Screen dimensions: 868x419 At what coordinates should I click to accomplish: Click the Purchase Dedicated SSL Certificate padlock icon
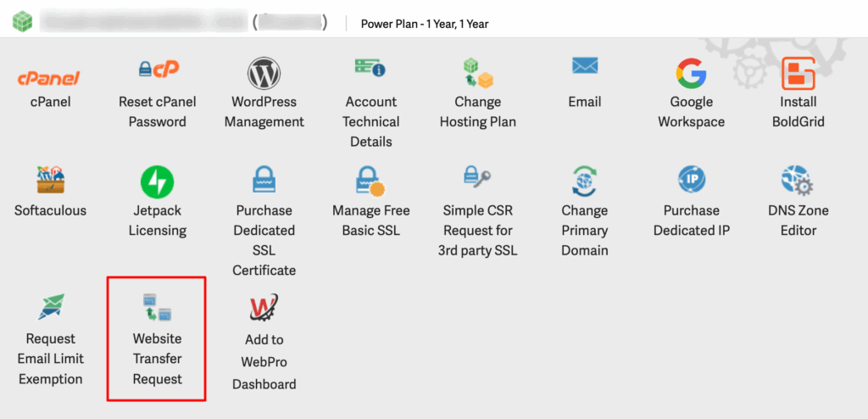pyautogui.click(x=264, y=180)
